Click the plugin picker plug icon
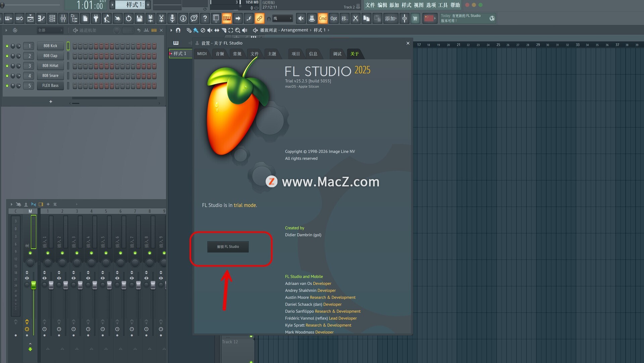 point(96,18)
